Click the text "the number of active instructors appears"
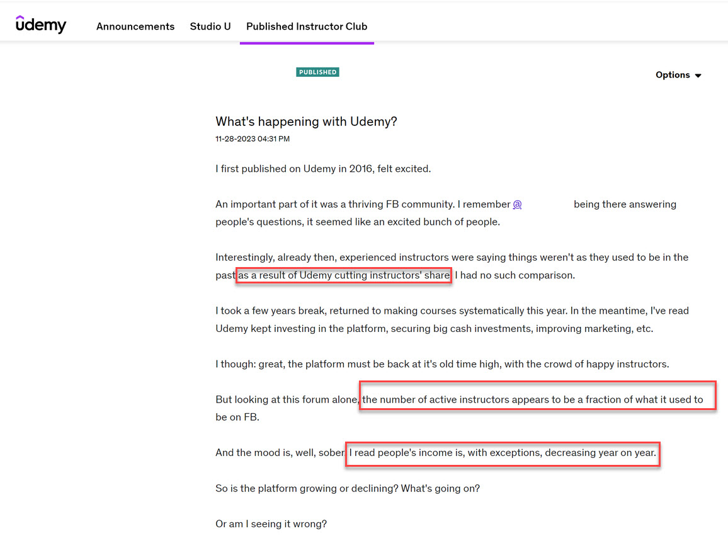728x560 pixels. 455,399
